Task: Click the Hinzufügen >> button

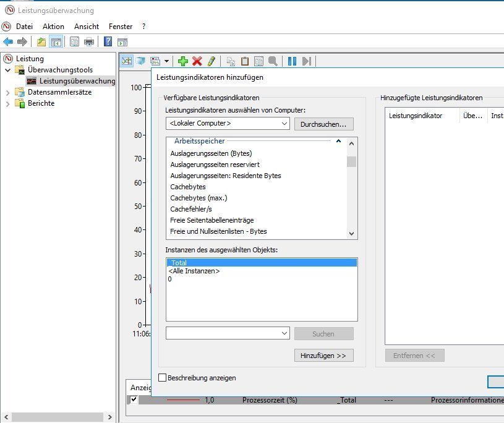Action: 323,356
